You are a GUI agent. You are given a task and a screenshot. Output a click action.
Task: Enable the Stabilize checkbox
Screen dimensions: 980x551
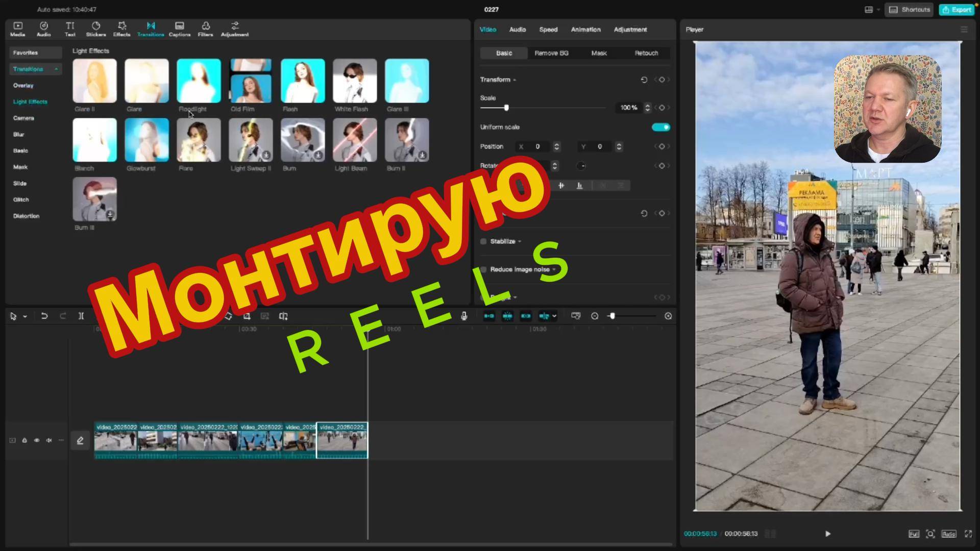pyautogui.click(x=483, y=241)
